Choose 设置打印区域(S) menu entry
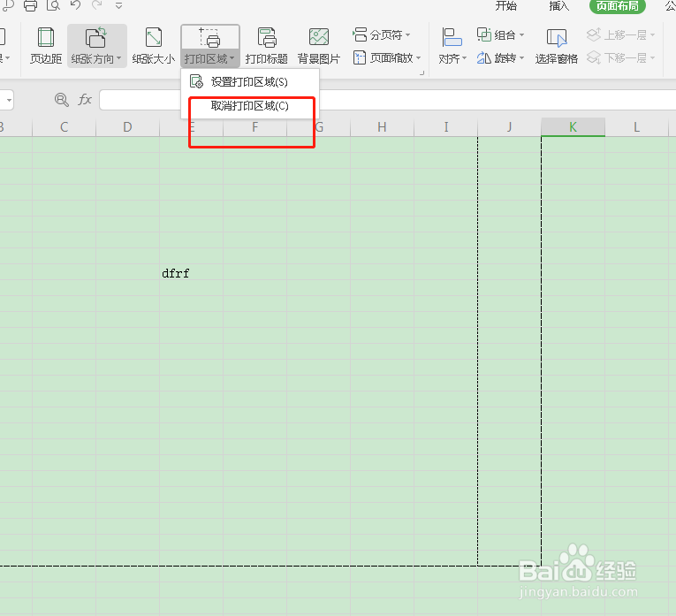 (x=249, y=82)
